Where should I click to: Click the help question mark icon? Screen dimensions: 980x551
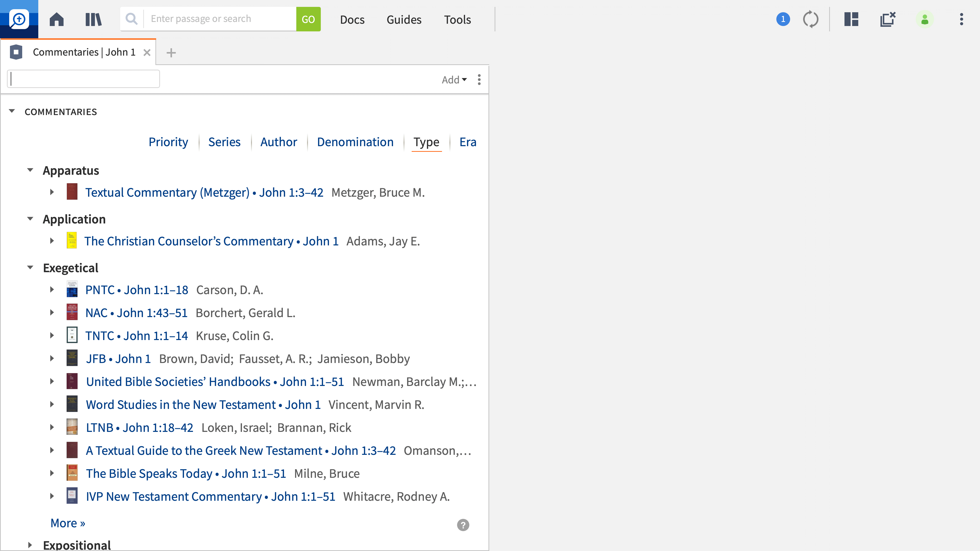463,525
